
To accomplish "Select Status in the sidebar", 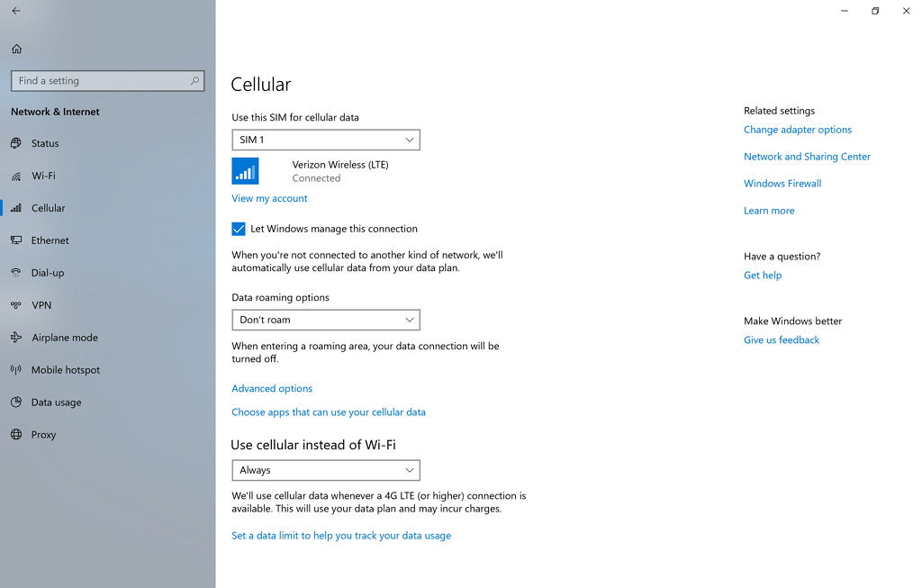I will tap(108, 143).
